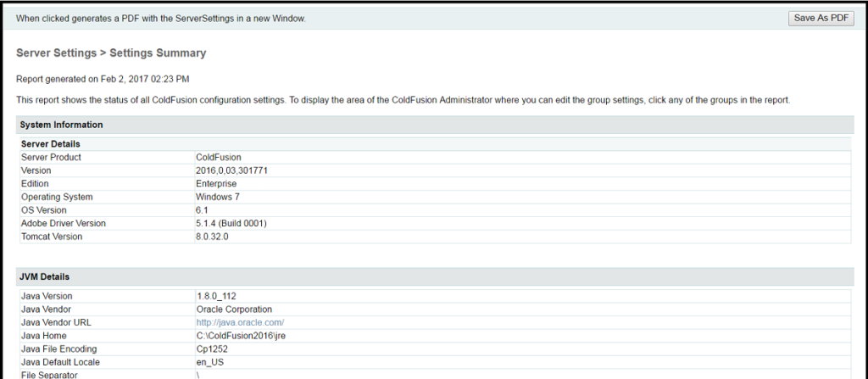The width and height of the screenshot is (868, 379).
Task: Click the Save As PDF button
Action: (821, 19)
